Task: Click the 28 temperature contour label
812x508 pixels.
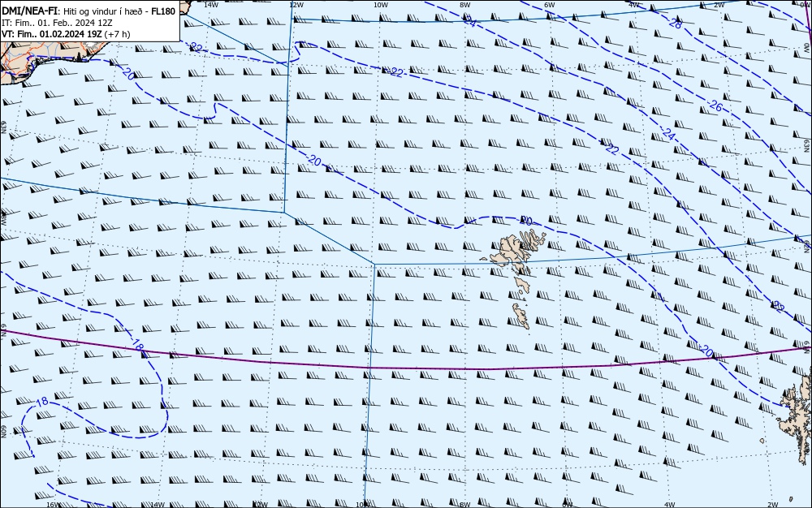Action: [x=676, y=23]
